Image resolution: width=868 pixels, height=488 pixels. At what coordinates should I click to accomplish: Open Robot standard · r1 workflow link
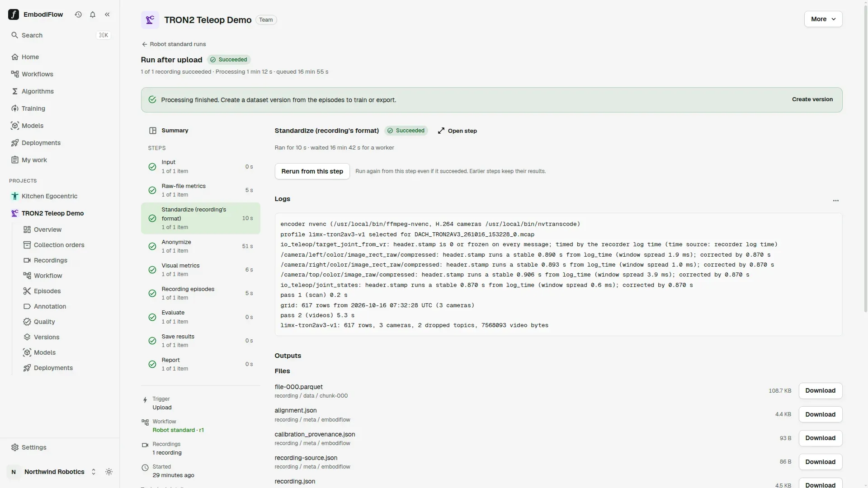pos(178,430)
